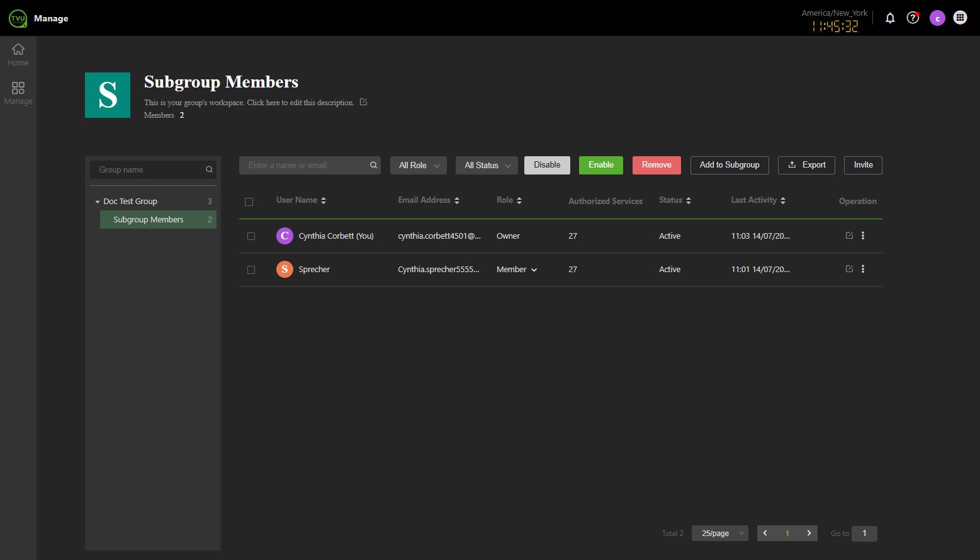Edit the group description pencil icon

pyautogui.click(x=363, y=102)
